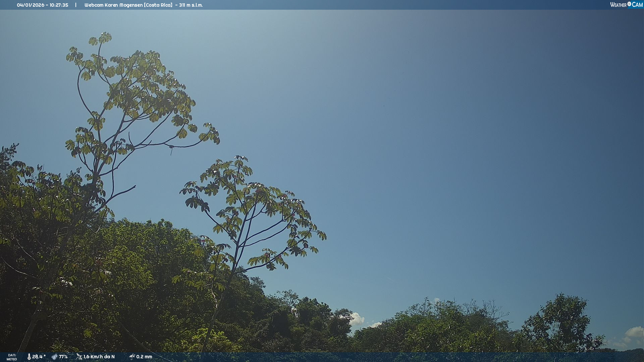Click the 04/01/2026 date text
This screenshot has width=644, height=362.
(31, 5)
